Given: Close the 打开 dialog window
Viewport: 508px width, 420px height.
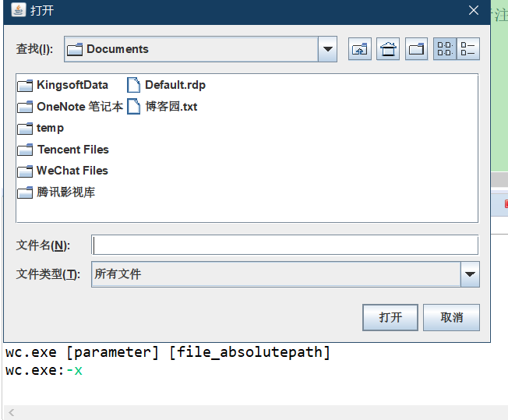Looking at the screenshot, I should (474, 11).
